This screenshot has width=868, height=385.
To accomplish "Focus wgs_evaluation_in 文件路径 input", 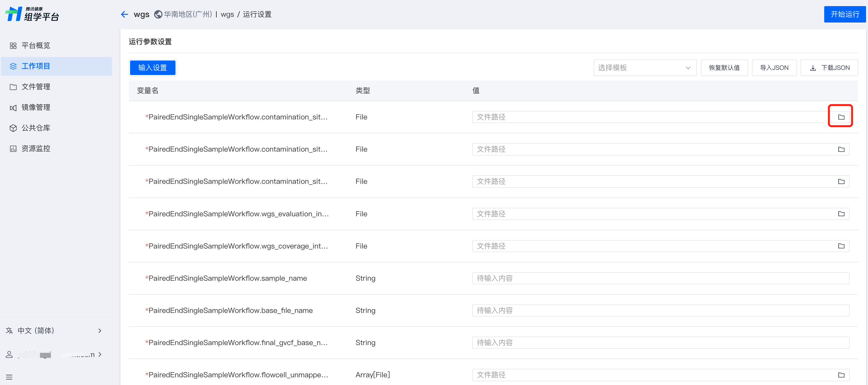I will (660, 214).
